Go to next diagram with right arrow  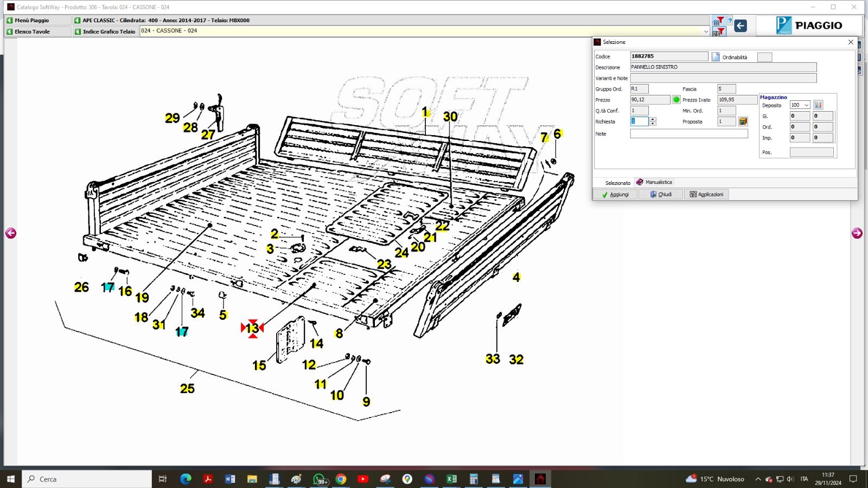click(x=857, y=233)
